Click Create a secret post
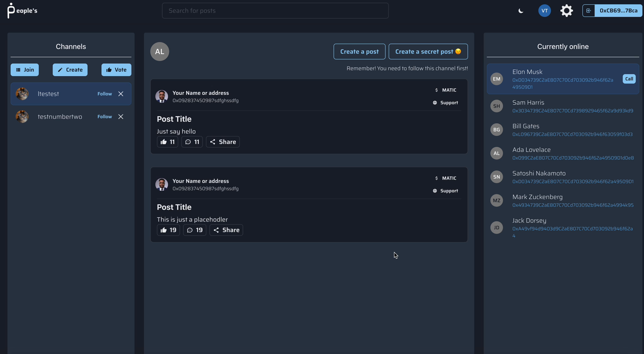644x354 pixels. click(x=428, y=52)
